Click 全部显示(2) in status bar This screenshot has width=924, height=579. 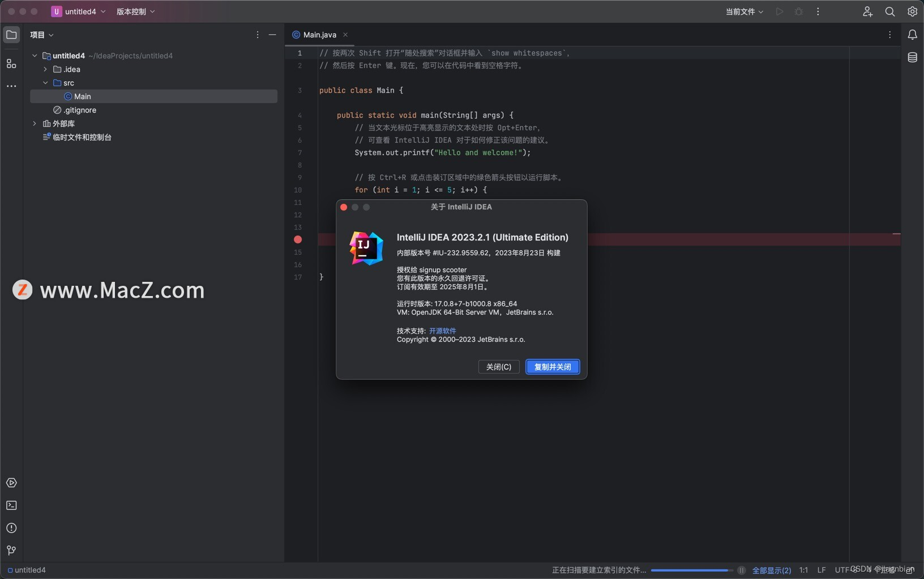(772, 570)
